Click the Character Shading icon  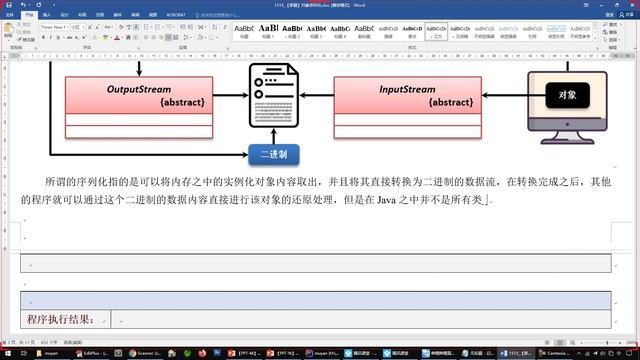pos(128,38)
